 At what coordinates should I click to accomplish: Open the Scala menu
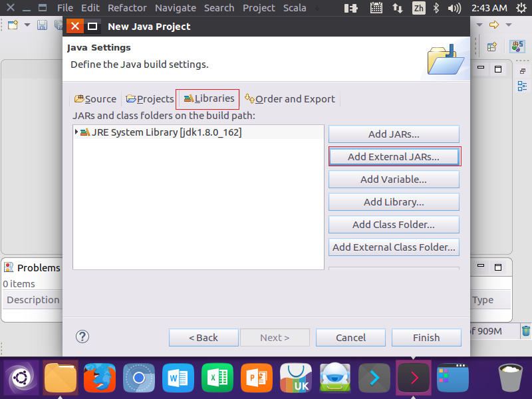[x=295, y=8]
